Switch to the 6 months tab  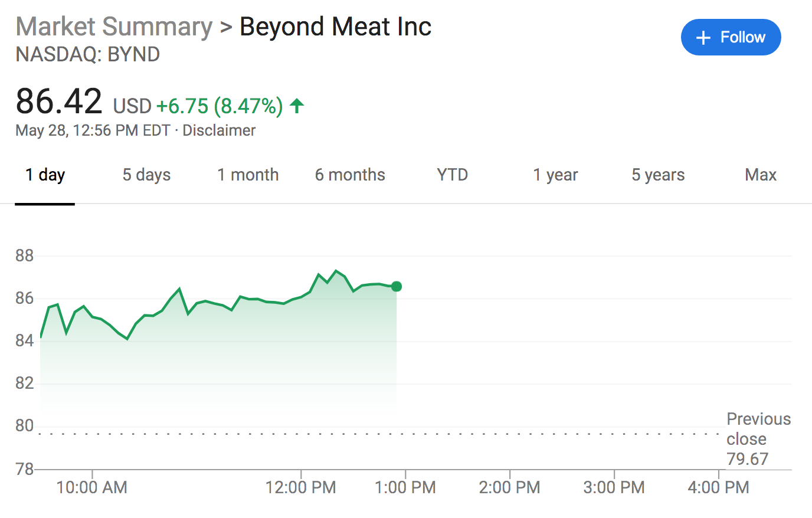(x=350, y=175)
